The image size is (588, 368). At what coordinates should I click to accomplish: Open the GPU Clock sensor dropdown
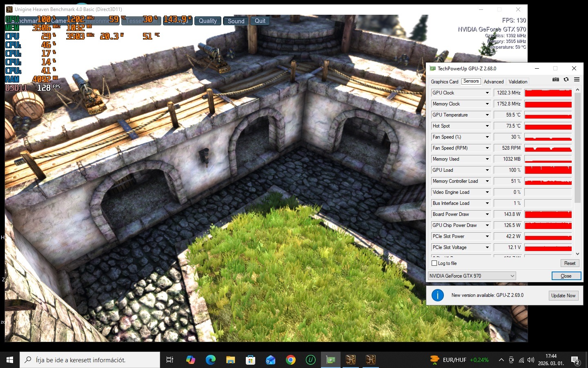[x=487, y=93]
